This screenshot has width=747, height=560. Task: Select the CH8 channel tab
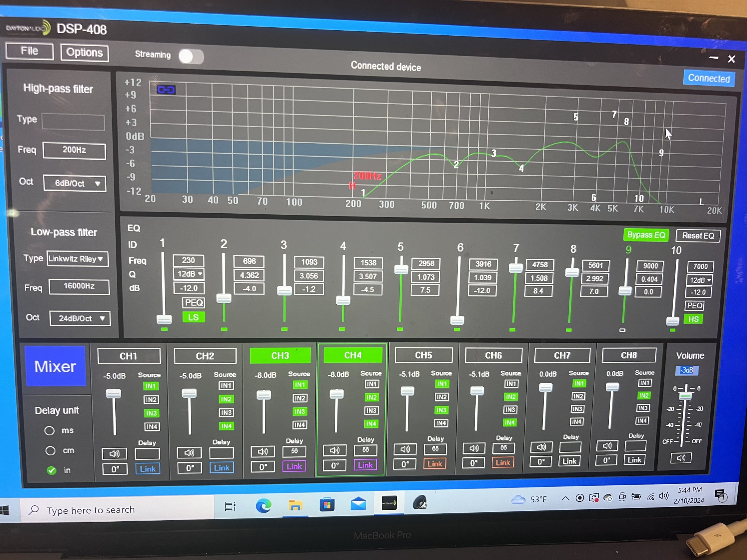(x=628, y=355)
